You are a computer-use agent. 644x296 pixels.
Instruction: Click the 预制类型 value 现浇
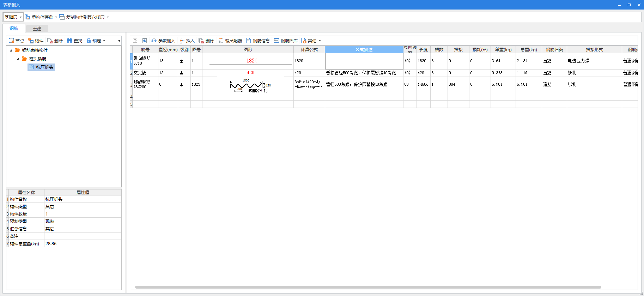coord(83,221)
